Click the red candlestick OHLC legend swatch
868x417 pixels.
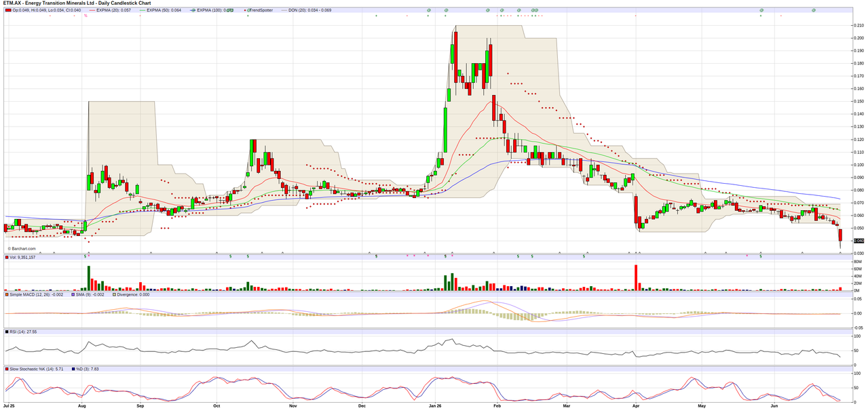point(9,10)
